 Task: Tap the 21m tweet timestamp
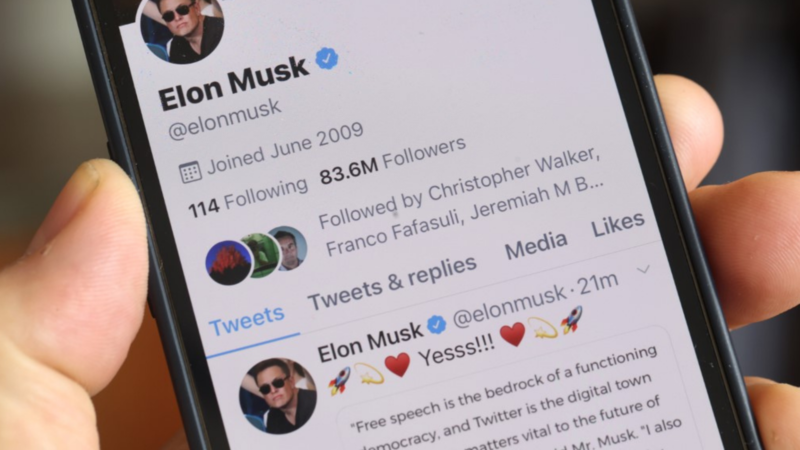pyautogui.click(x=599, y=284)
